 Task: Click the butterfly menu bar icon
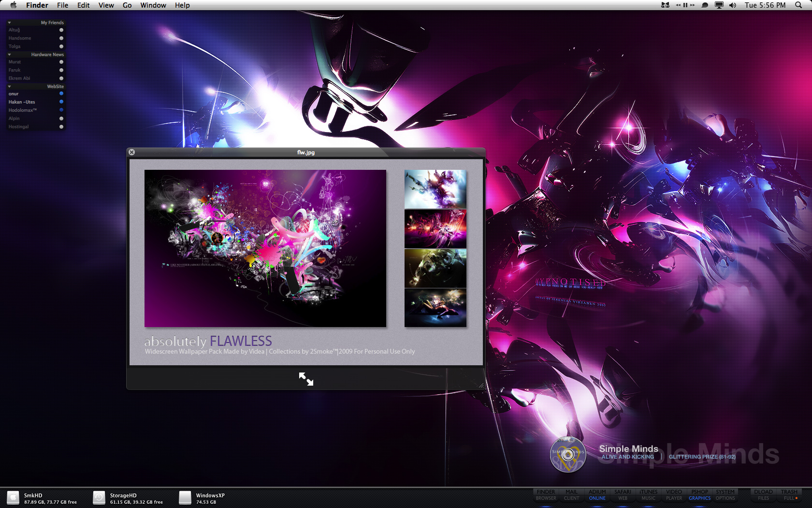point(665,5)
